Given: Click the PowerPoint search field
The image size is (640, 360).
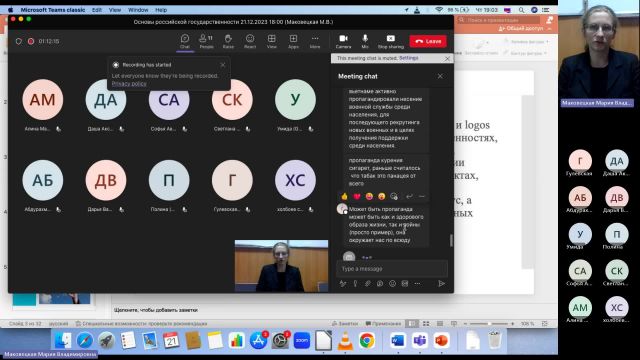Looking at the screenshot, I should click(498, 20).
